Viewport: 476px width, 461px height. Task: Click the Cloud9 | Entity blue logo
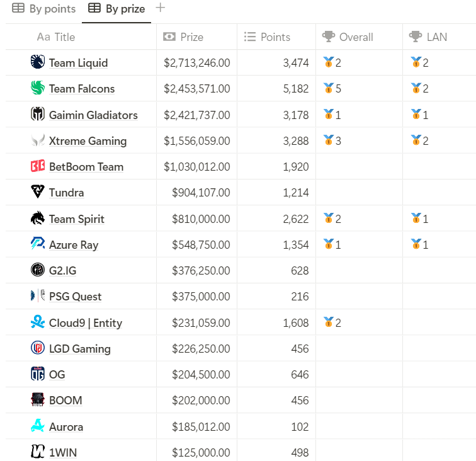38,322
